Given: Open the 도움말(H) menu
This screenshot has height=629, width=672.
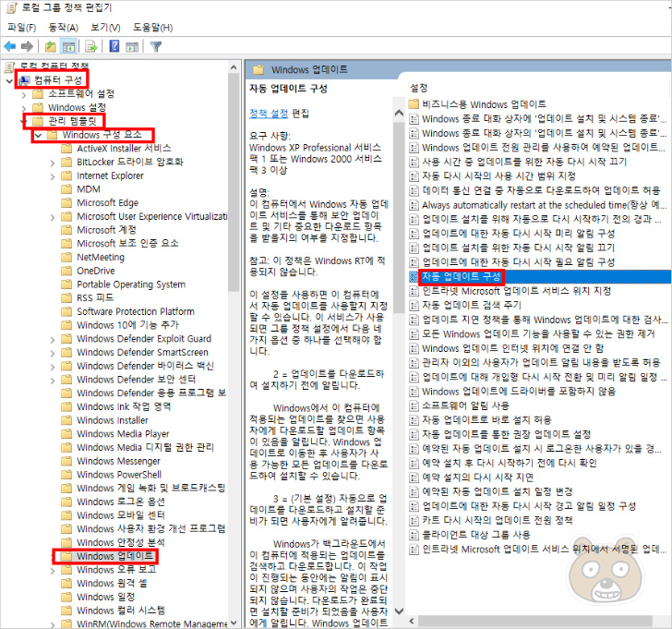Looking at the screenshot, I should [x=152, y=28].
